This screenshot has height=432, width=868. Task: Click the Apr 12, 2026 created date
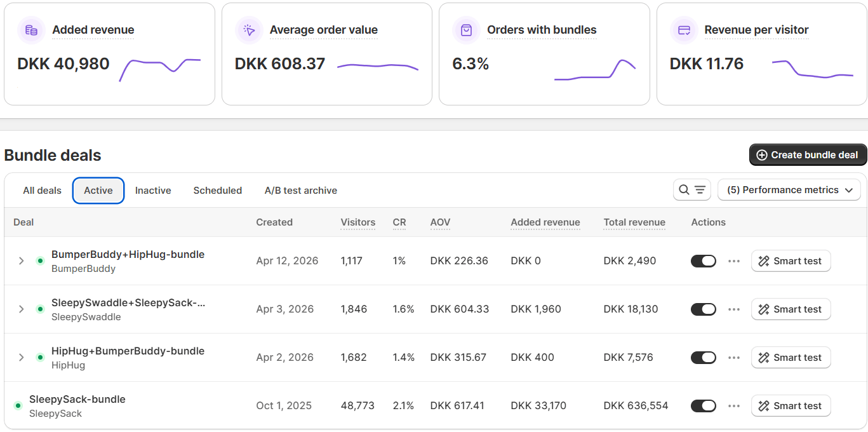287,261
